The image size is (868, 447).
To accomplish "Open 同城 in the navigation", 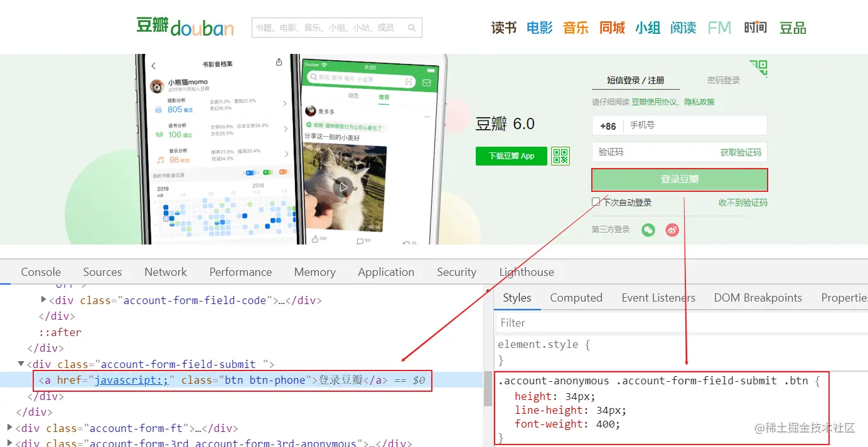I will coord(612,28).
